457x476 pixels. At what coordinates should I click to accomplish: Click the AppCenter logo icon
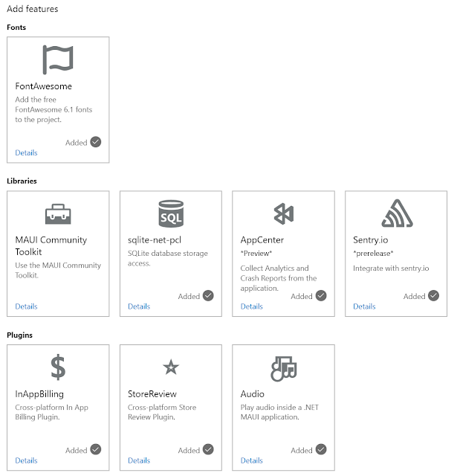pyautogui.click(x=284, y=213)
